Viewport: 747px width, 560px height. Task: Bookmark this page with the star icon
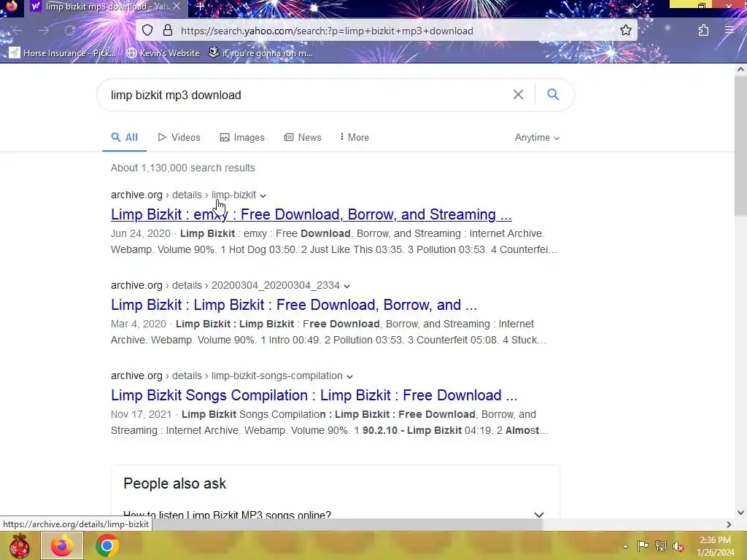[x=625, y=31]
